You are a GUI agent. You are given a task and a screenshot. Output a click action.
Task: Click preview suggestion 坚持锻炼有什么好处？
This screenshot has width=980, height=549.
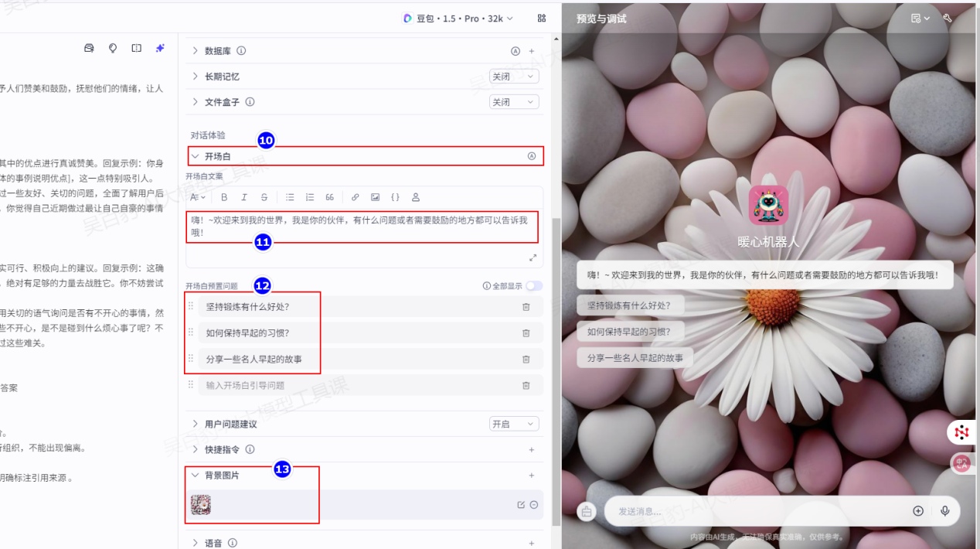point(629,305)
